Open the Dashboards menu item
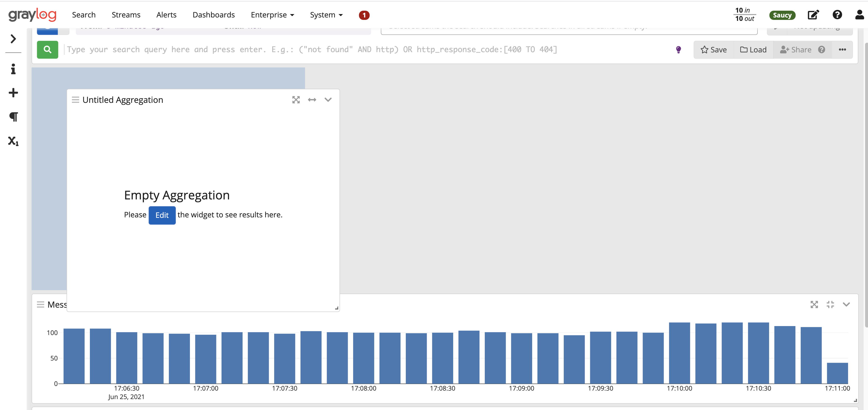This screenshot has height=410, width=868. pos(214,15)
